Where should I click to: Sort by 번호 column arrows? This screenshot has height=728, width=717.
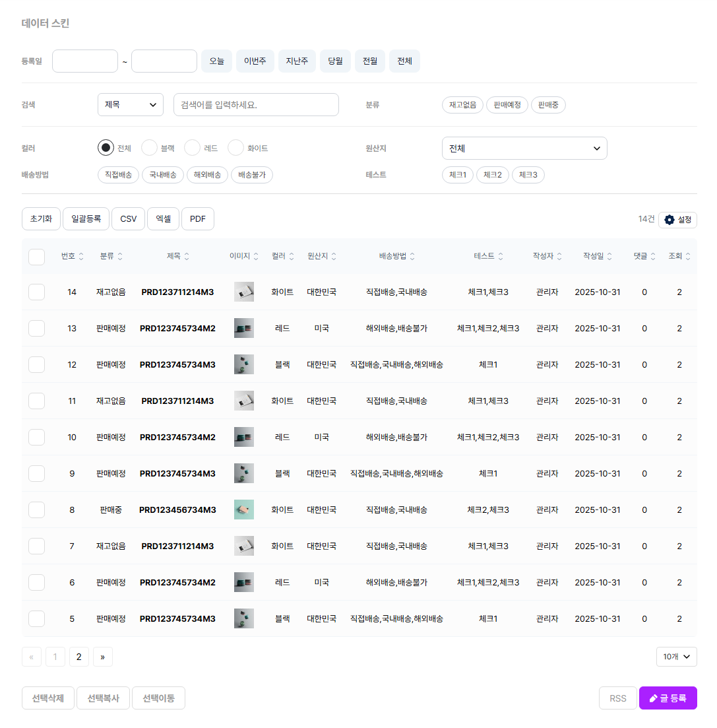click(x=81, y=256)
